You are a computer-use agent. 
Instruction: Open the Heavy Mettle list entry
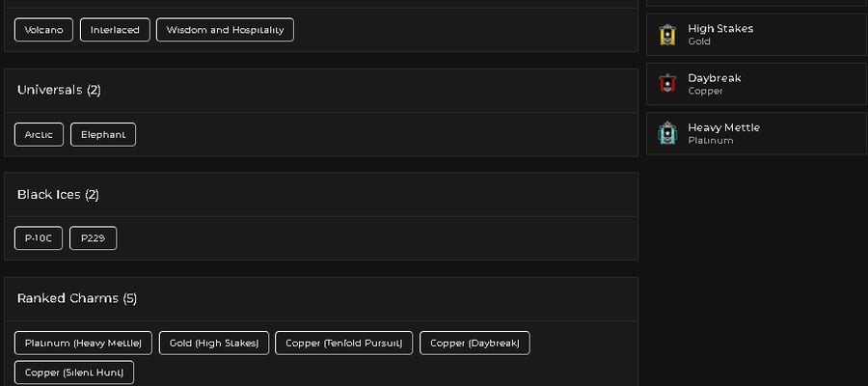tap(757, 133)
